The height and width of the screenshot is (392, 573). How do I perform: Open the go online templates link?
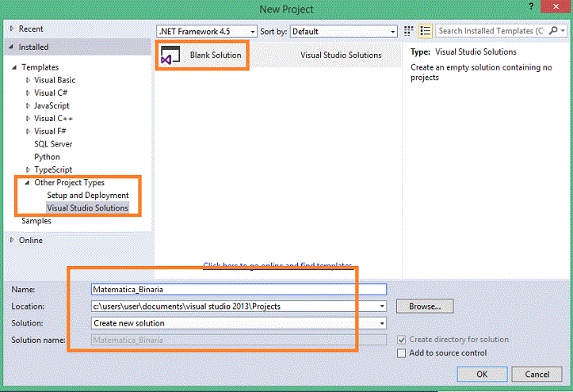pos(277,265)
